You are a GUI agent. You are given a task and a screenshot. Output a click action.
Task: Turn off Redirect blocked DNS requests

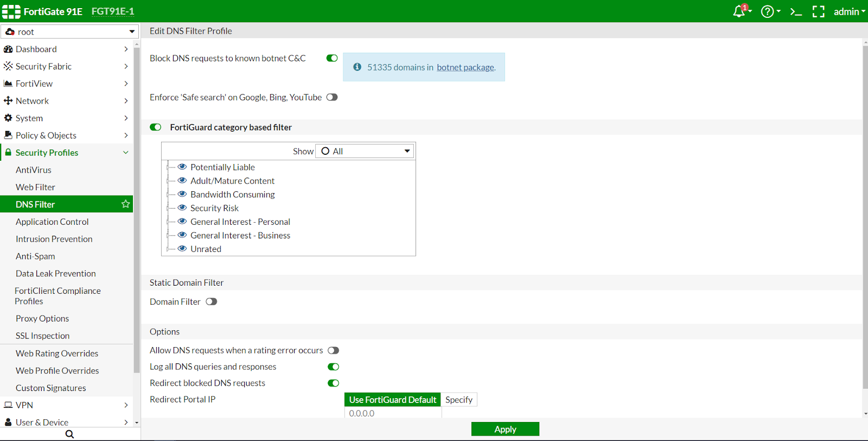[x=334, y=383]
